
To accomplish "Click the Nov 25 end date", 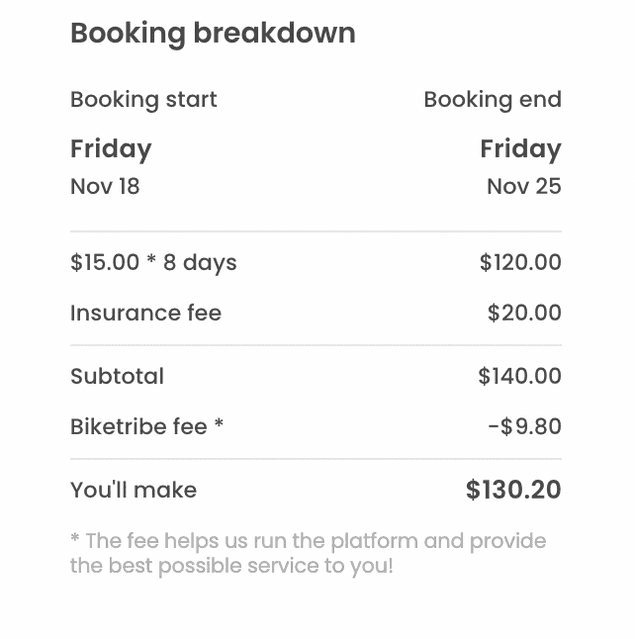I will [523, 186].
